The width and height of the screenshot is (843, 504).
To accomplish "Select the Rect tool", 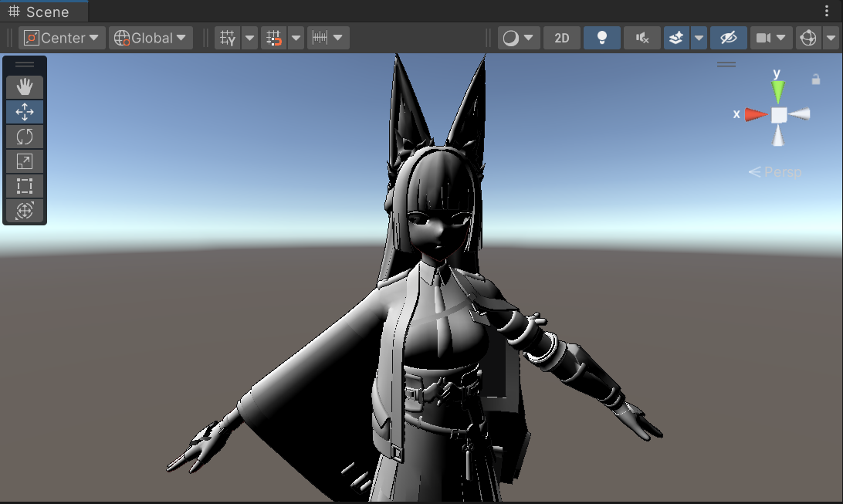I will tap(25, 186).
